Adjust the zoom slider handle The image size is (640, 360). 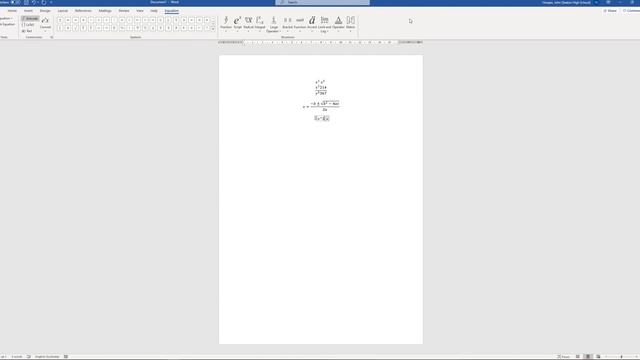click(621, 356)
